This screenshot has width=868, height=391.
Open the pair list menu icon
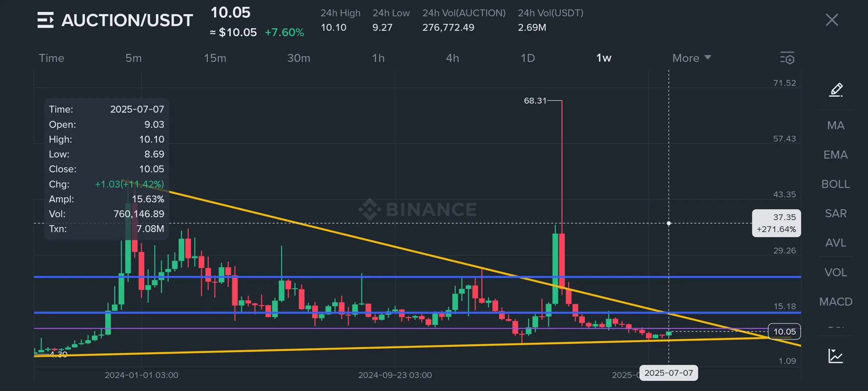coord(45,20)
